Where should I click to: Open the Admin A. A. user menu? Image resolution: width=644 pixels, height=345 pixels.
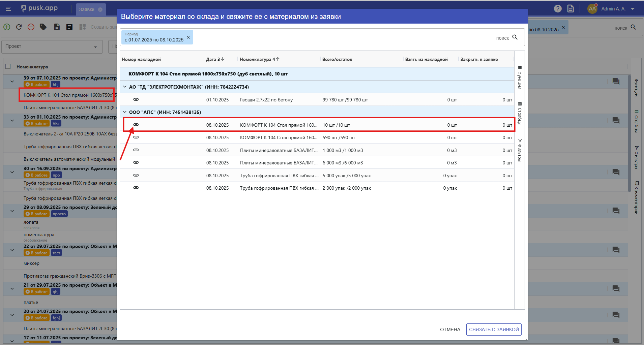(613, 9)
